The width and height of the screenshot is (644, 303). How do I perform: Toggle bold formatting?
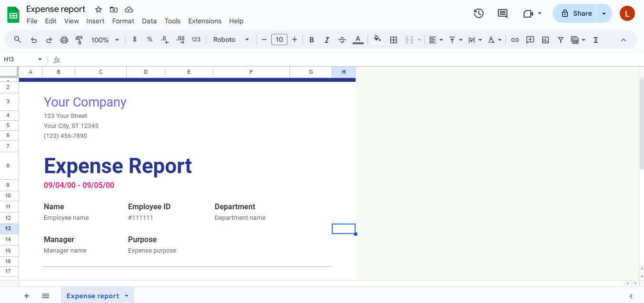(x=311, y=39)
